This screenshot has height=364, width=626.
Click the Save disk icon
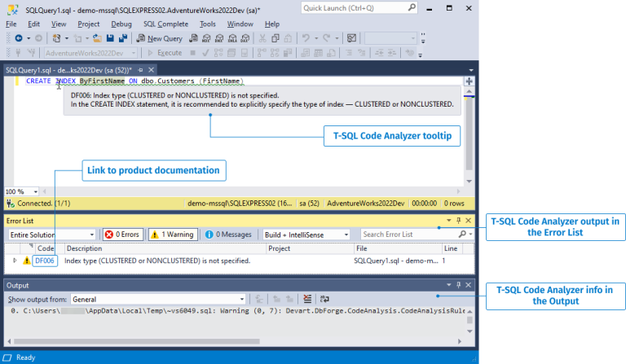(110, 38)
